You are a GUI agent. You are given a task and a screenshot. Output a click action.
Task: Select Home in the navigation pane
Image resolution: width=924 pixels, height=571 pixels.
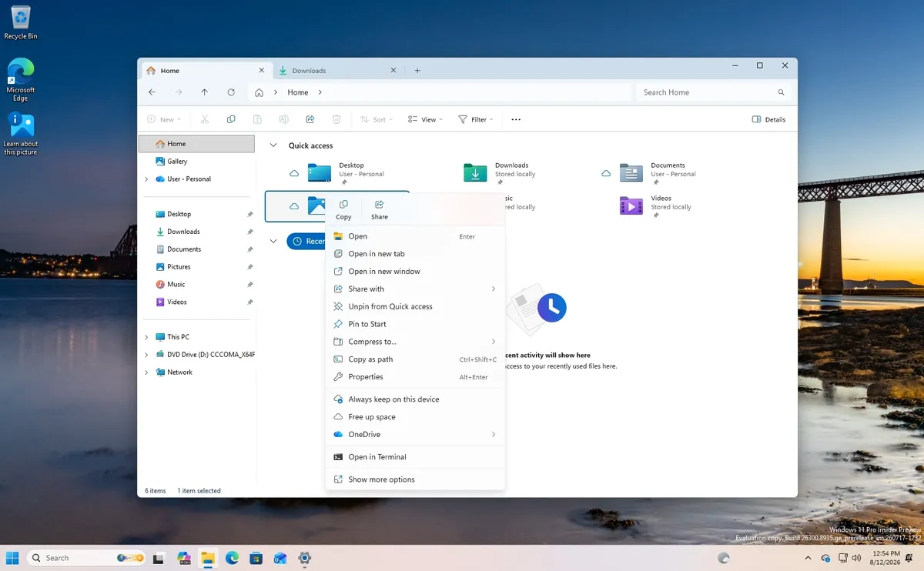point(196,144)
